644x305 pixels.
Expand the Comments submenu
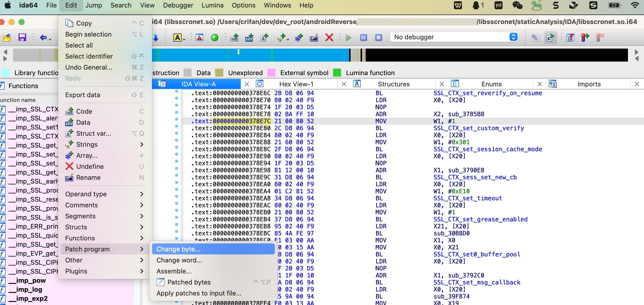[105, 205]
